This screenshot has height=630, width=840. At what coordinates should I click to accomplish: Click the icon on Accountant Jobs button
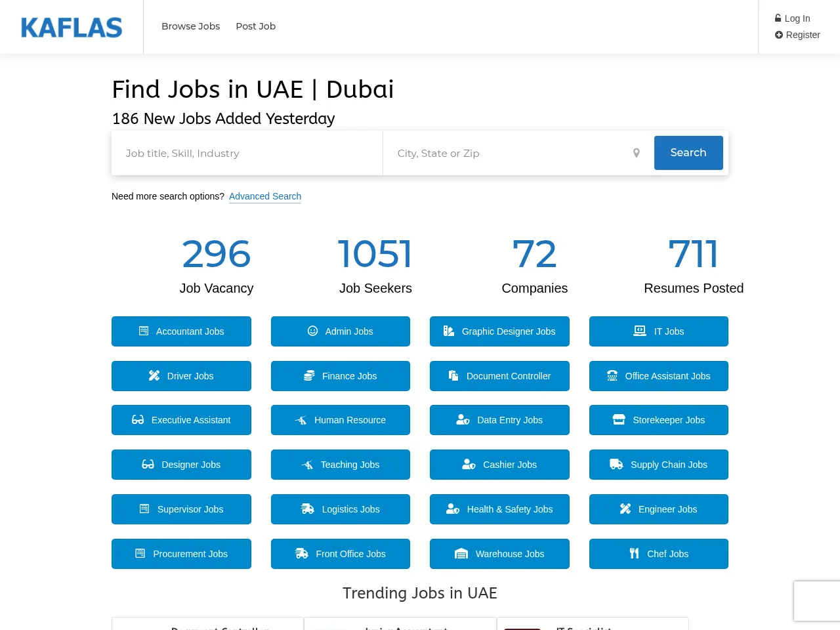pos(144,331)
